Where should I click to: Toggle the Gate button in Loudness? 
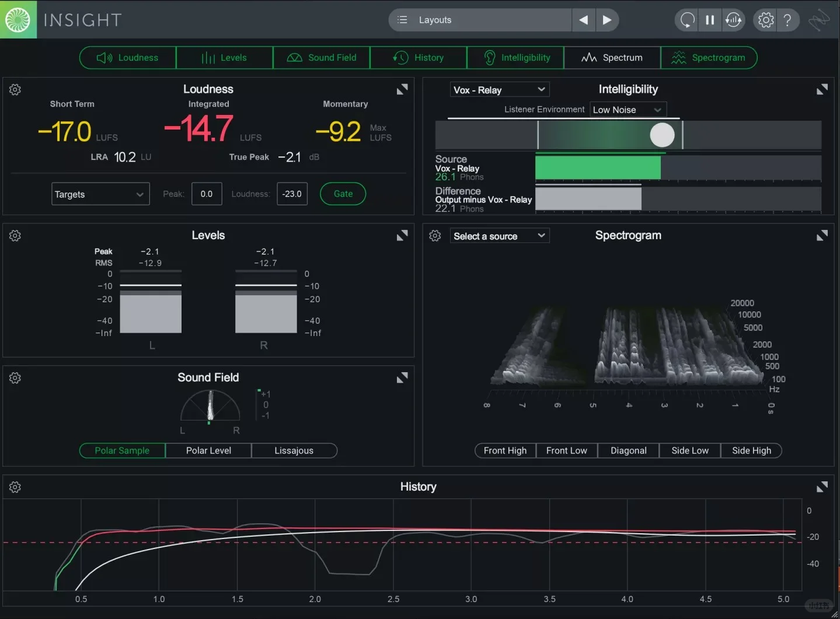point(343,194)
